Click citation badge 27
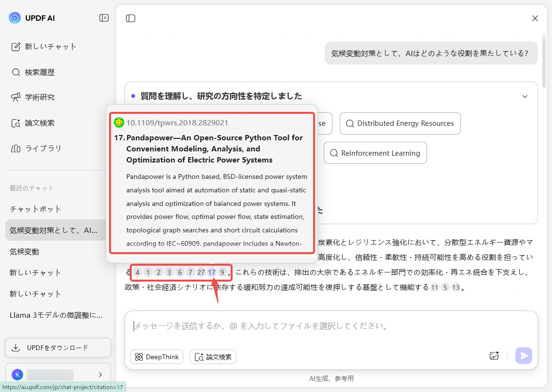 point(201,272)
